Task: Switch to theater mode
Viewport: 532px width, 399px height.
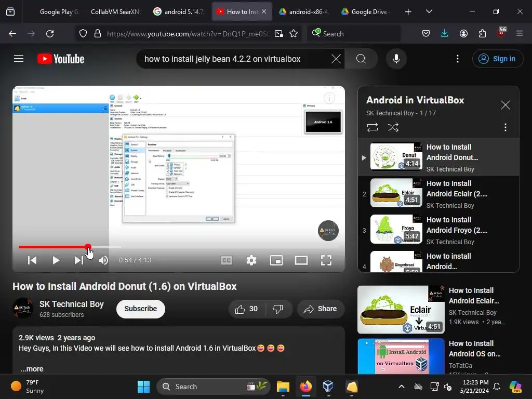Action: [301, 260]
